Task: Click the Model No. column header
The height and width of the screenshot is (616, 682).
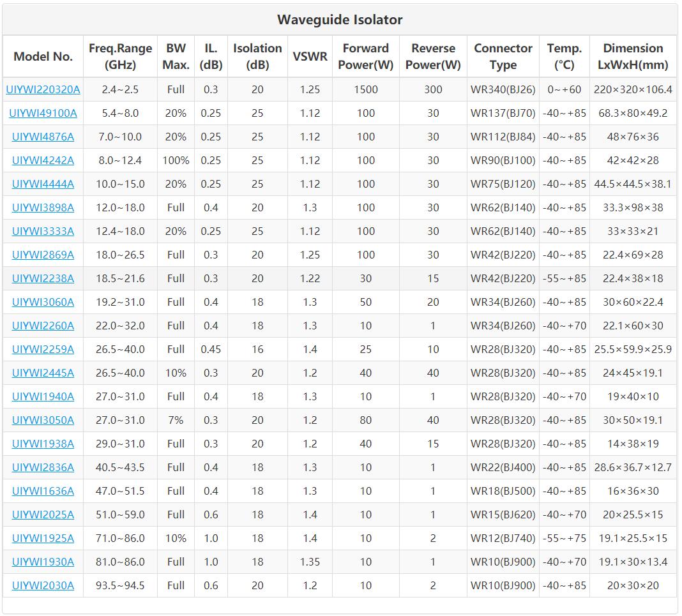Action: pyautogui.click(x=43, y=56)
